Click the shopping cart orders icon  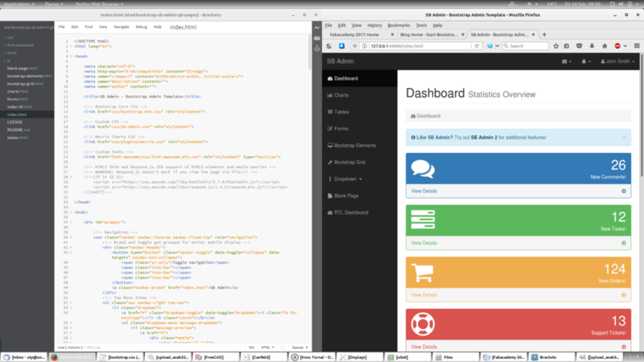pyautogui.click(x=422, y=272)
